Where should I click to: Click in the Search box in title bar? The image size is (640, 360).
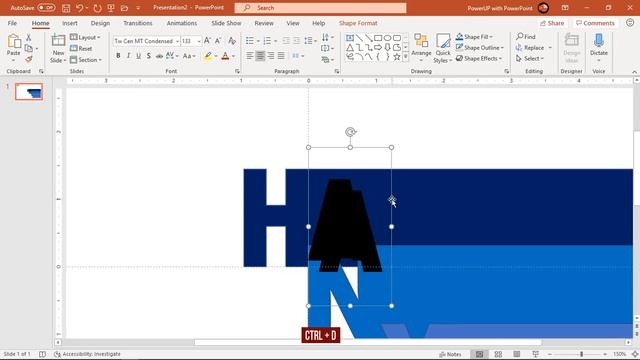tap(320, 8)
